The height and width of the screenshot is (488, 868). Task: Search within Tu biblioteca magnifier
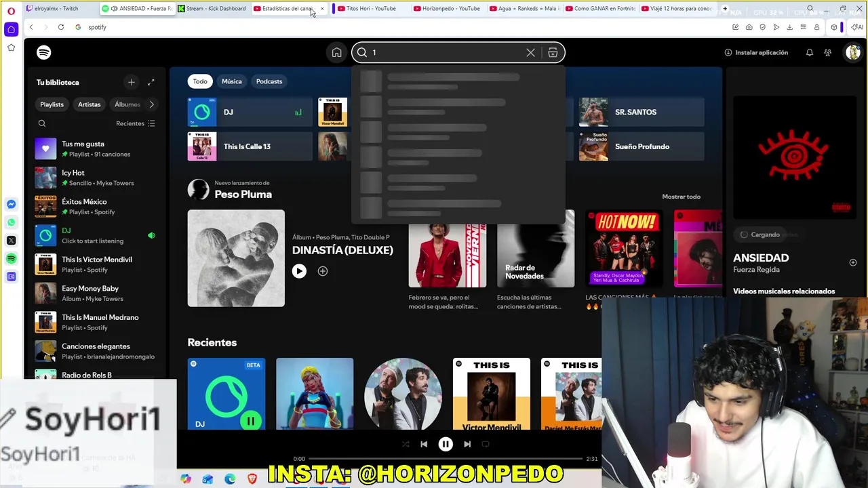pyautogui.click(x=42, y=123)
